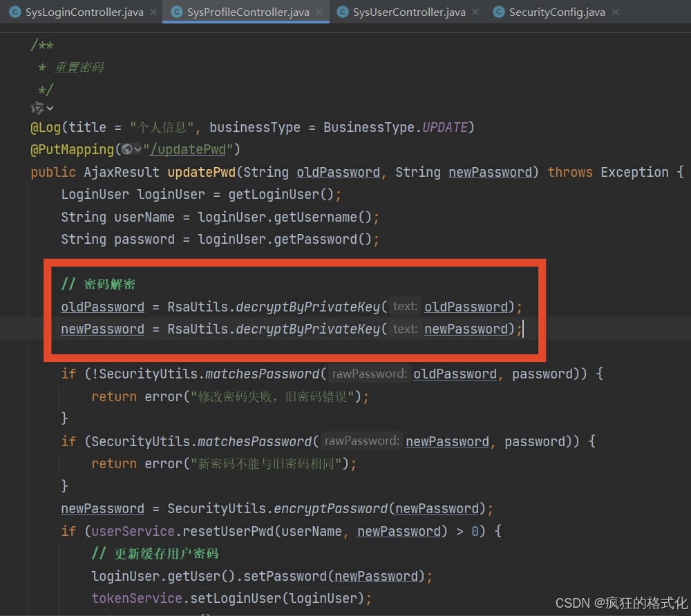Image resolution: width=691 pixels, height=616 pixels.
Task: Click the rawPassword hint before oldPassword argument
Action: point(370,374)
